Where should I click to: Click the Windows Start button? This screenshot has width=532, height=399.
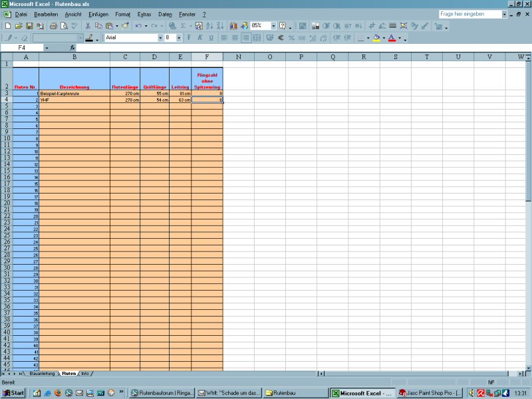click(13, 393)
